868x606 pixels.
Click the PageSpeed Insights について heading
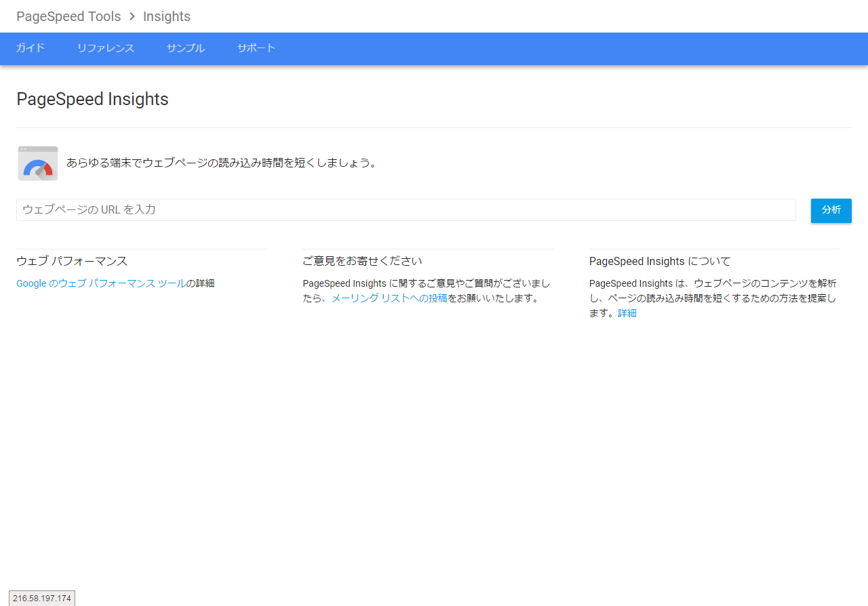pos(659,261)
